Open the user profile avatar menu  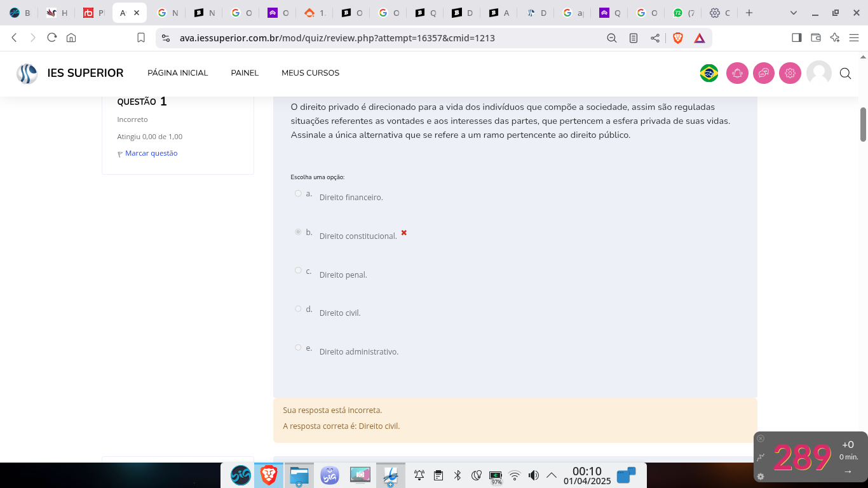coord(818,73)
